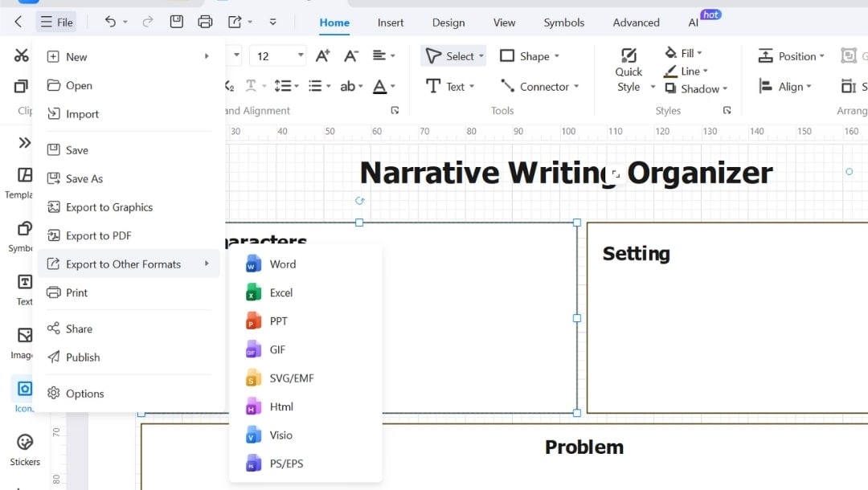Image resolution: width=868 pixels, height=490 pixels.
Task: Choose Import from File menu
Action: pos(129,114)
